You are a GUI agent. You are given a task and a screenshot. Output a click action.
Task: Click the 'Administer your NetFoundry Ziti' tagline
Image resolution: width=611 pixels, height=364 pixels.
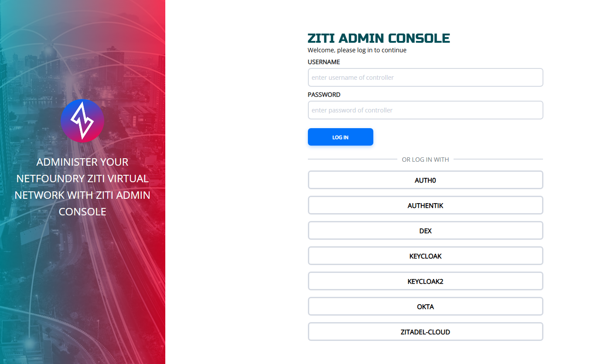tap(82, 187)
